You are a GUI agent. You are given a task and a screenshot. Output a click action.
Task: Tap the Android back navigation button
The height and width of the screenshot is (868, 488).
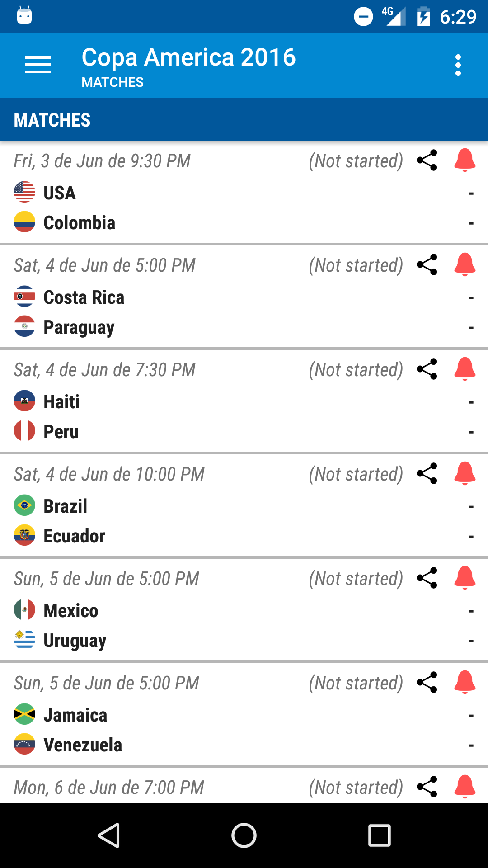[108, 835]
